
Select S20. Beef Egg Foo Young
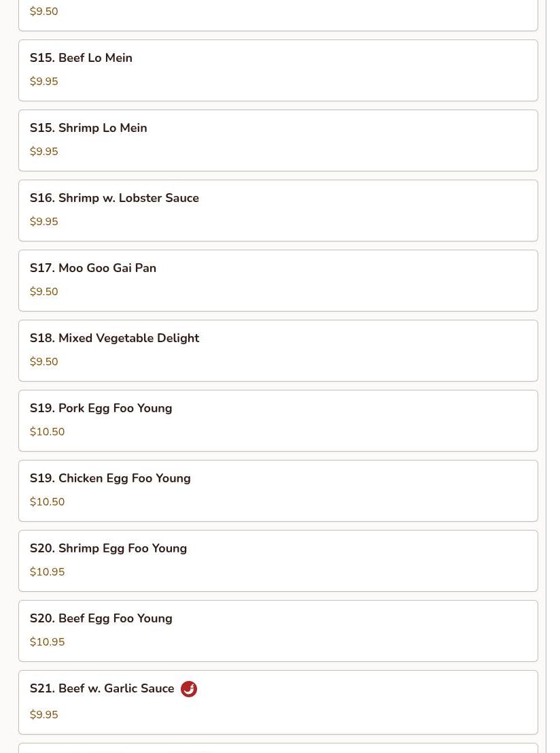coord(279,631)
